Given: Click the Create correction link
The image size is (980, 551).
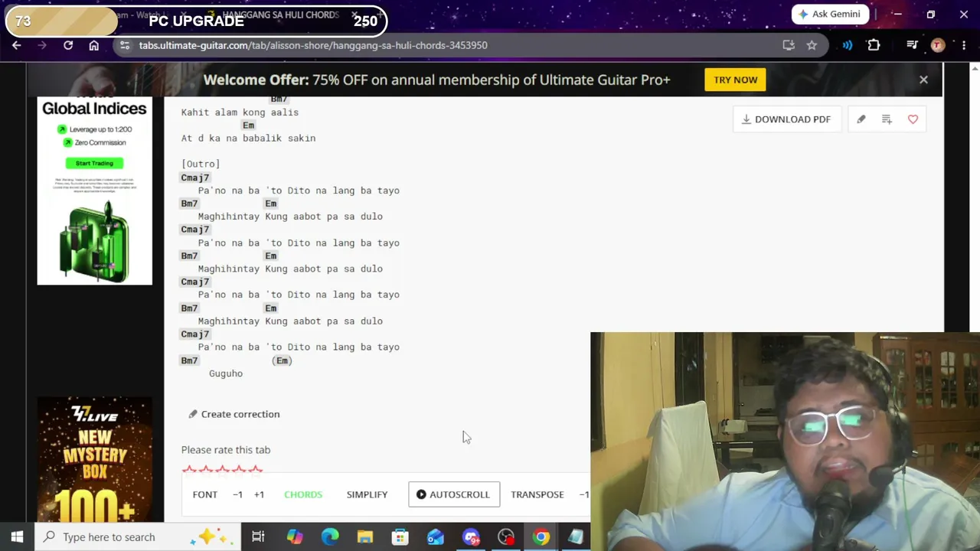Looking at the screenshot, I should point(234,414).
